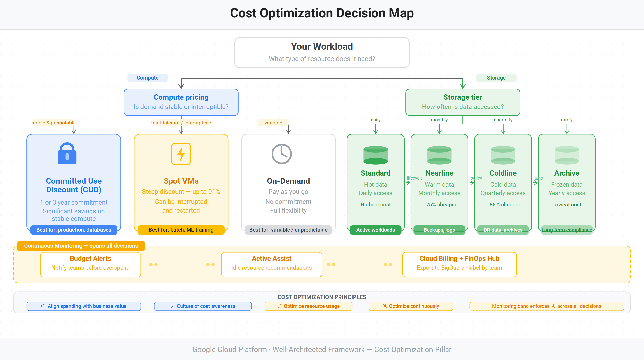Click the Google Cloud Platform footer text

coord(322,349)
